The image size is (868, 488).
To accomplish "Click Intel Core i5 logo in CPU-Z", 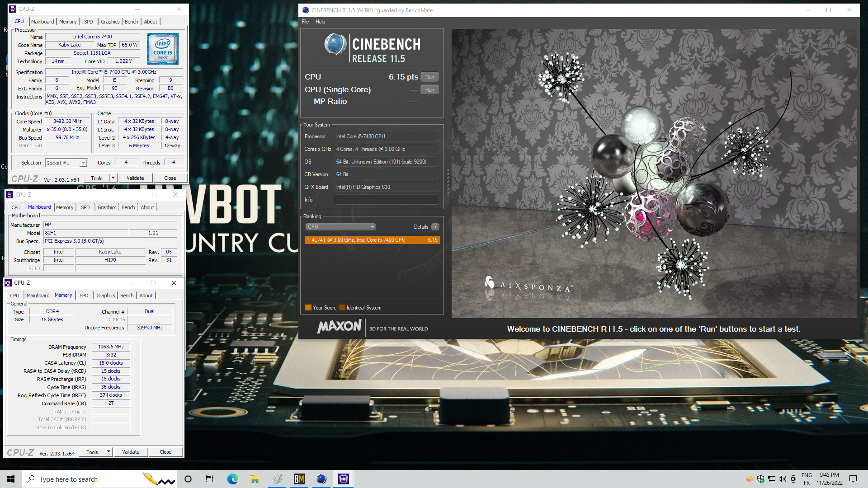I will tap(163, 49).
